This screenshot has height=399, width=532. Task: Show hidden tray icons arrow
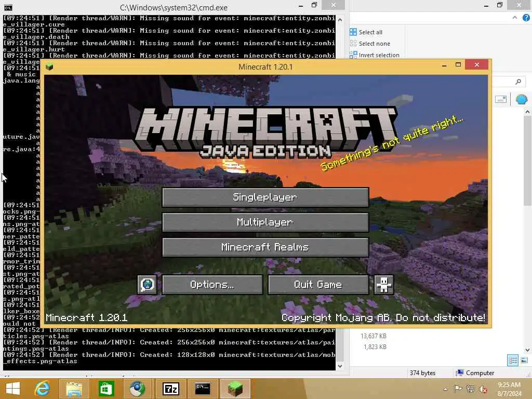(x=445, y=389)
